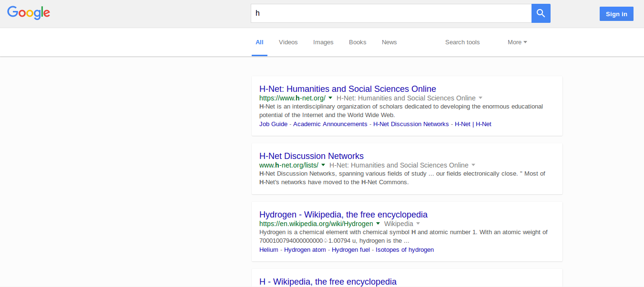644x287 pixels.
Task: Click the https://www.h-net.org/ URL text
Action: point(292,98)
